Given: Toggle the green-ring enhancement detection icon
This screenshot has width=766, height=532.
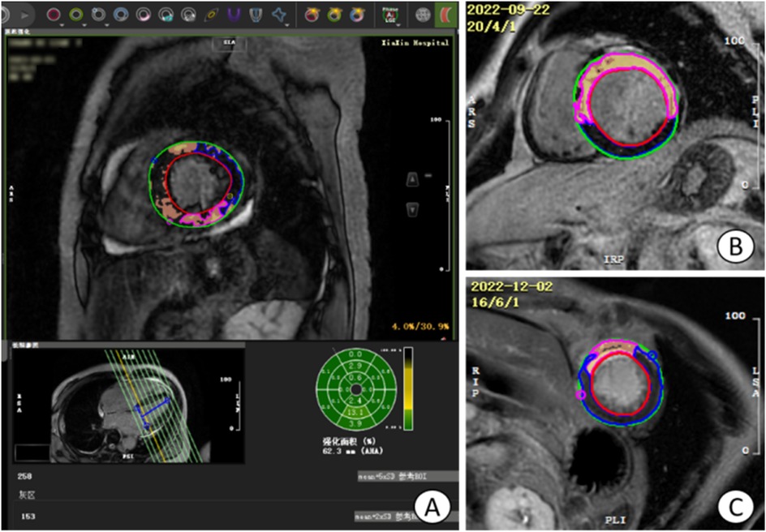Looking at the screenshot, I should [x=334, y=14].
